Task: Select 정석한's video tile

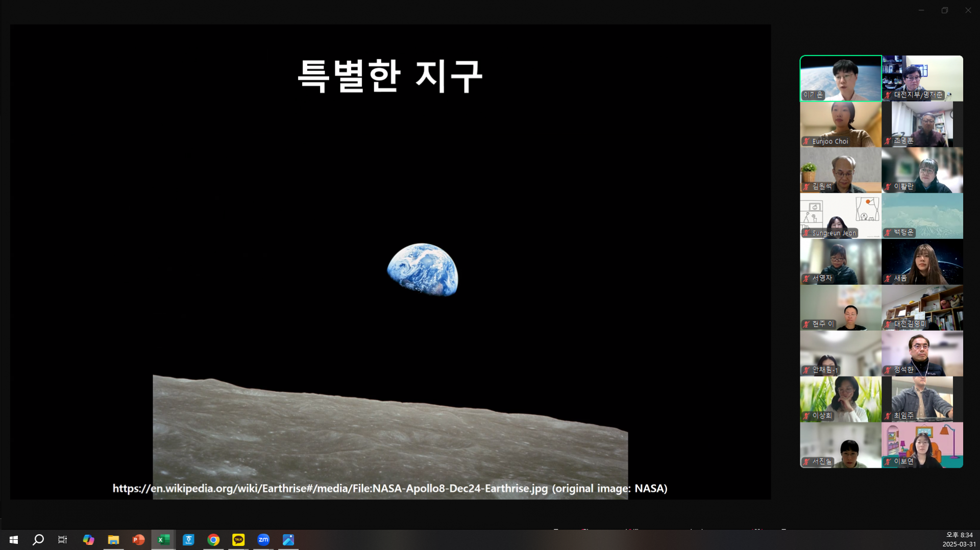Action: [922, 354]
